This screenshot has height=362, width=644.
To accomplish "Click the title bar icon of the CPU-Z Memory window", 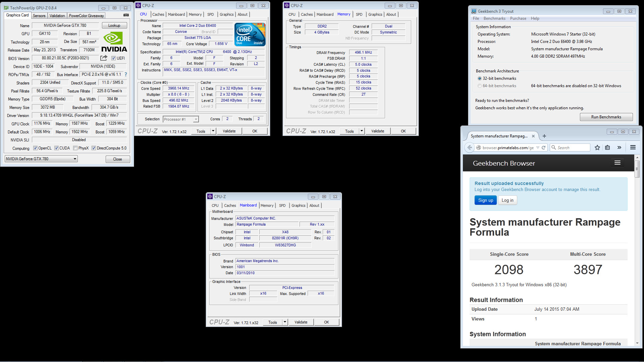I will [287, 5].
